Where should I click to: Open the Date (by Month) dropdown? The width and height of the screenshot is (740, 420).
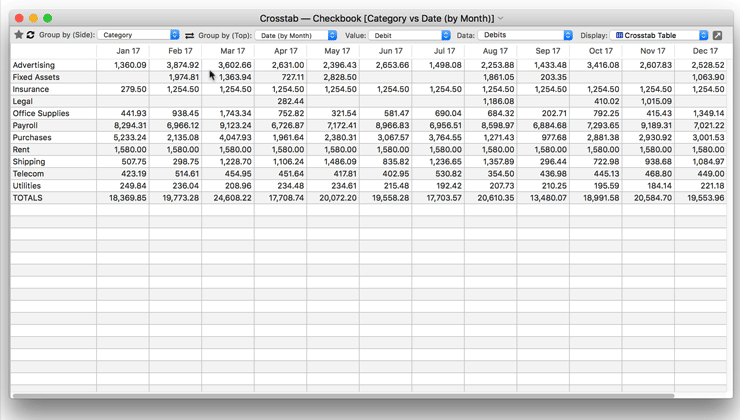(x=297, y=35)
